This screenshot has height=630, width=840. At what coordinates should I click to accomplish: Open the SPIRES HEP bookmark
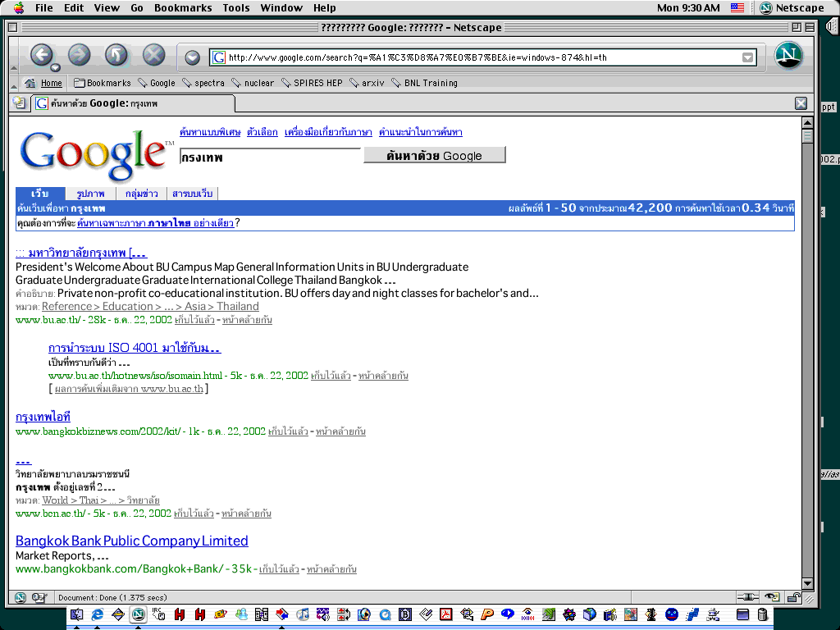(312, 83)
